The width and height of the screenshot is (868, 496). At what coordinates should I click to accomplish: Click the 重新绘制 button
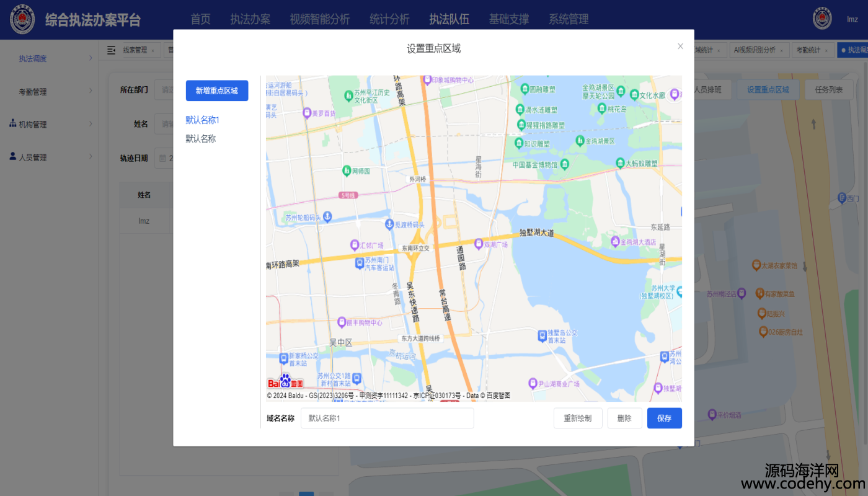(x=578, y=418)
